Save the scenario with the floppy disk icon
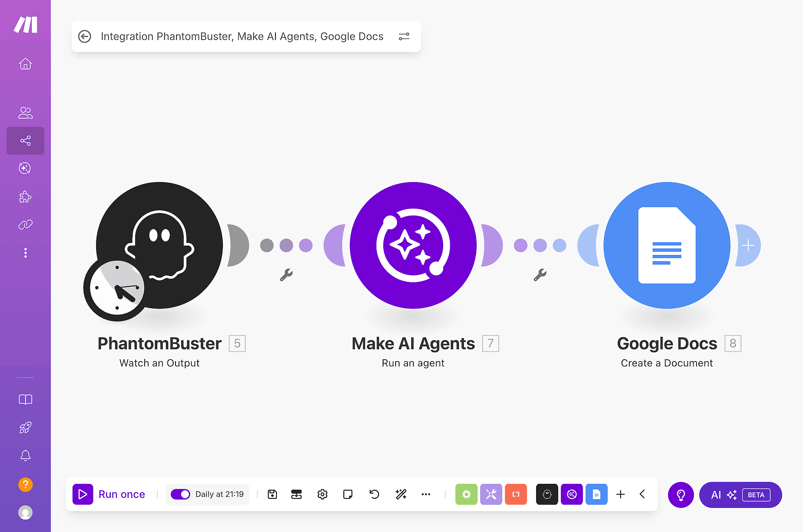The width and height of the screenshot is (803, 532). pos(272,494)
